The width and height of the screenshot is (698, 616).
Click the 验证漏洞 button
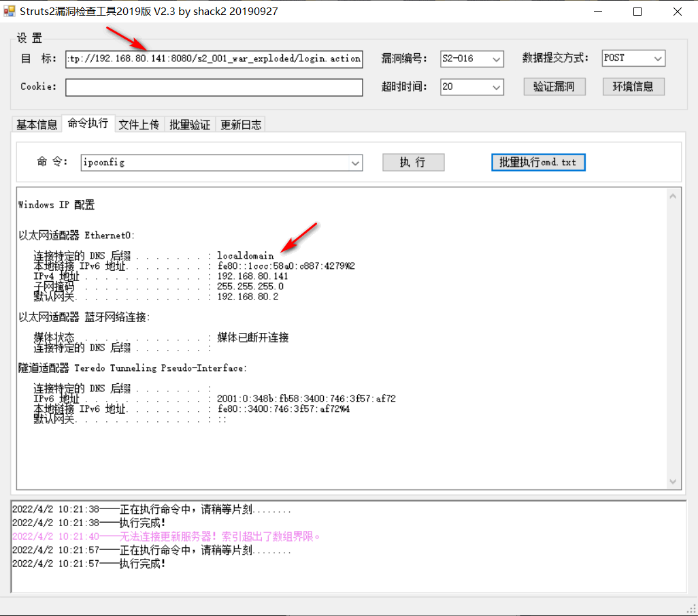coord(554,87)
